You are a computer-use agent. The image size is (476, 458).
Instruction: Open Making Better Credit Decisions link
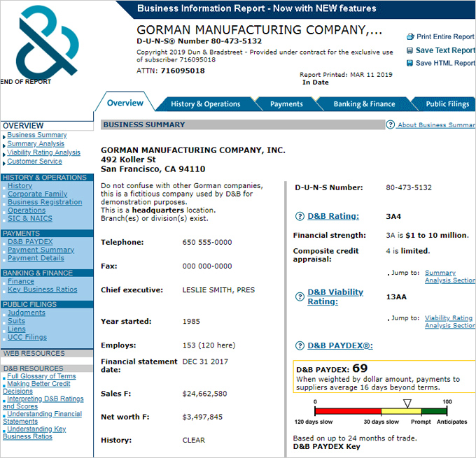[x=36, y=387]
